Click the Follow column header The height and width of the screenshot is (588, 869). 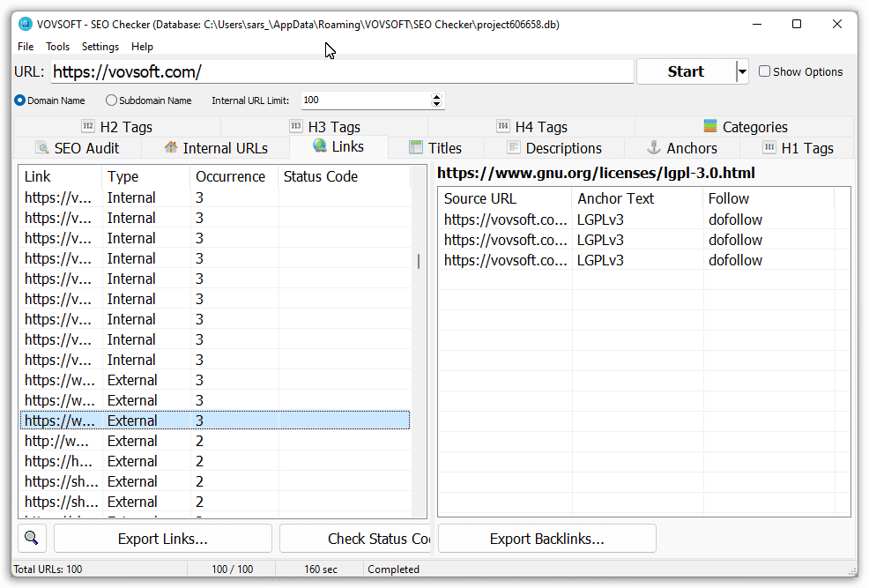click(x=769, y=198)
